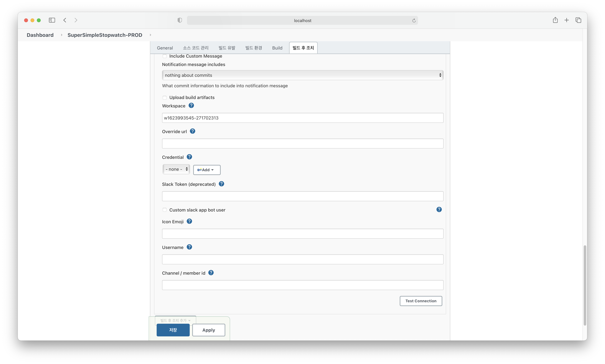
Task: Open Channel / member id help icon
Action: tap(211, 273)
